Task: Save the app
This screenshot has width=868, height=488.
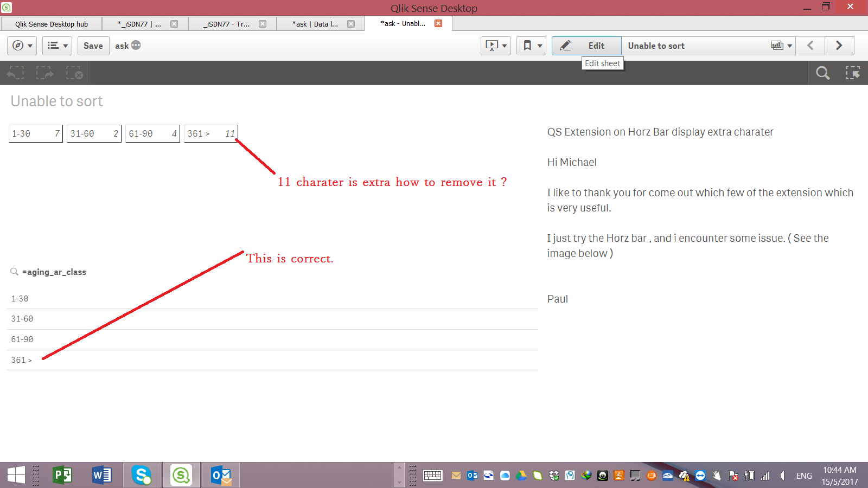Action: click(93, 46)
